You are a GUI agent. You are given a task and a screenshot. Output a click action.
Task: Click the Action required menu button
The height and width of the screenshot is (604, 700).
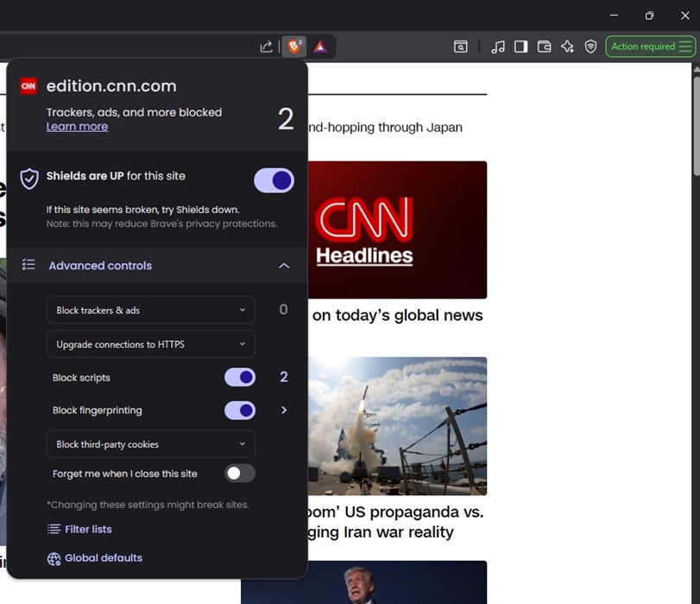point(651,47)
